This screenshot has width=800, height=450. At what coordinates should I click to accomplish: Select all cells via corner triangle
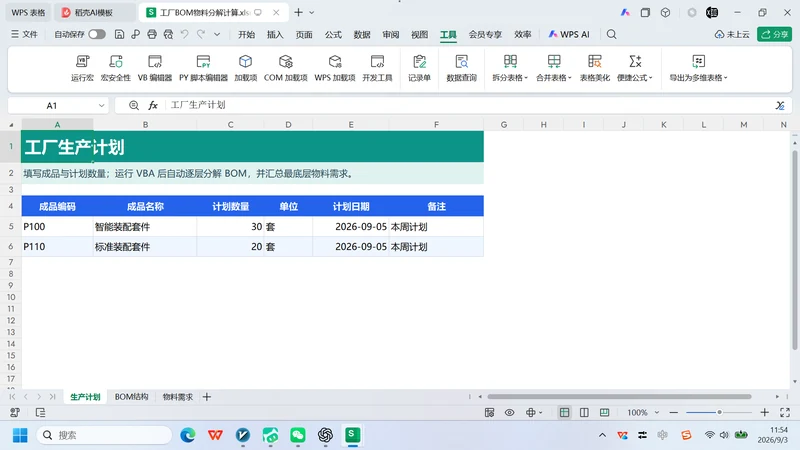tap(11, 124)
